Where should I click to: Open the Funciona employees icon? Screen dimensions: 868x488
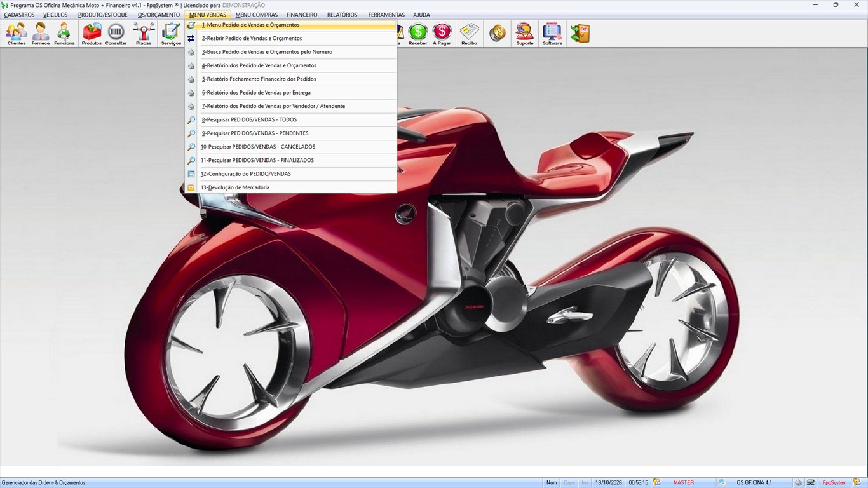click(x=64, y=34)
